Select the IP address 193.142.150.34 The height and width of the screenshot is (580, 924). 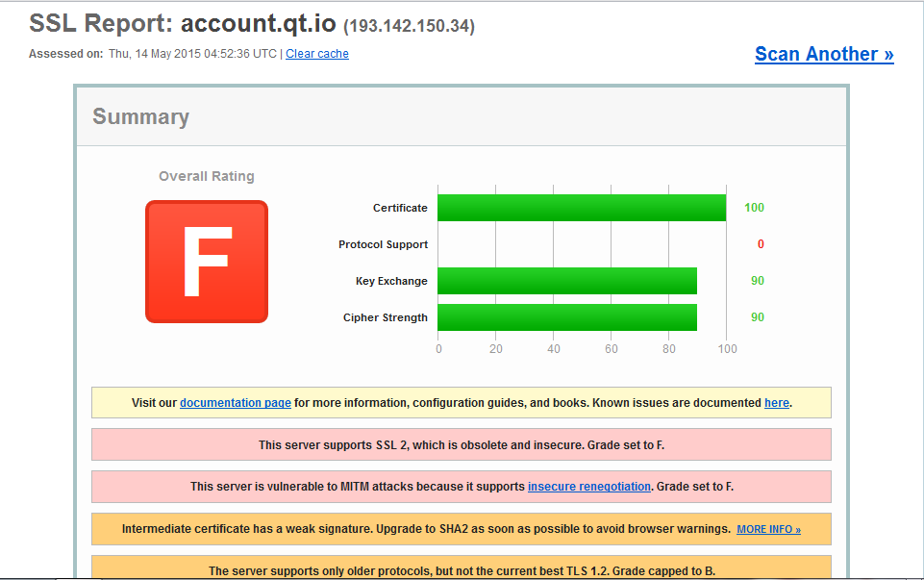click(409, 26)
